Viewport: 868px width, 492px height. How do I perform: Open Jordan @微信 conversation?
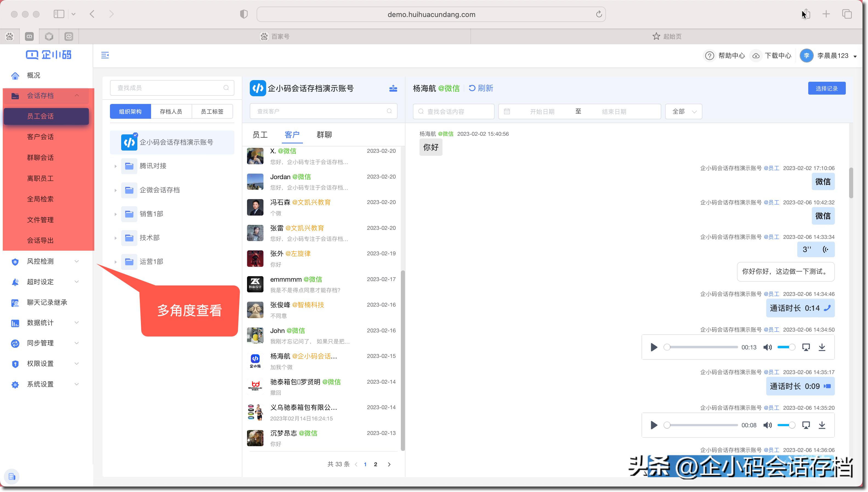click(x=321, y=182)
